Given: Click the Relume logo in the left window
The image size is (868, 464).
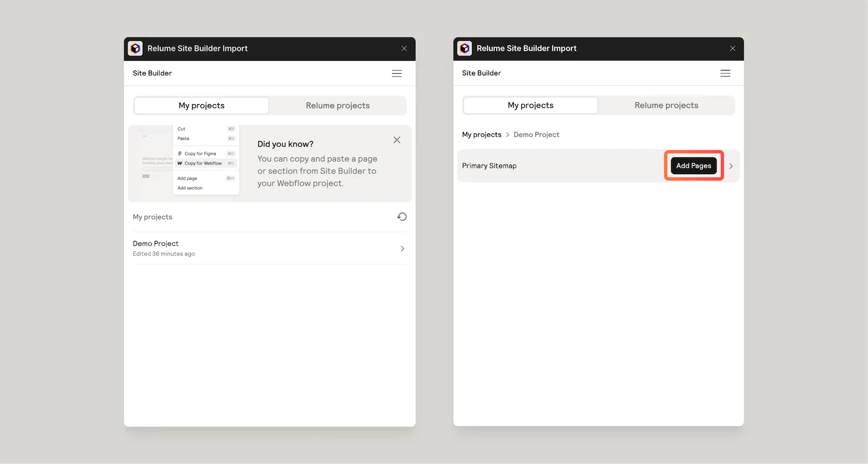Looking at the screenshot, I should click(135, 48).
